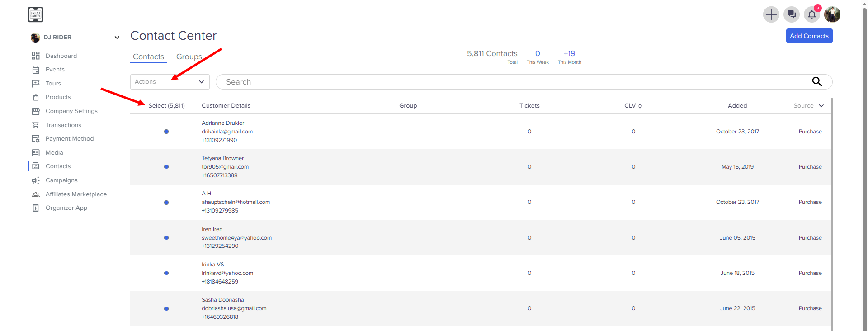Select the A H contact radio dot
The image size is (868, 331).
pos(166,203)
